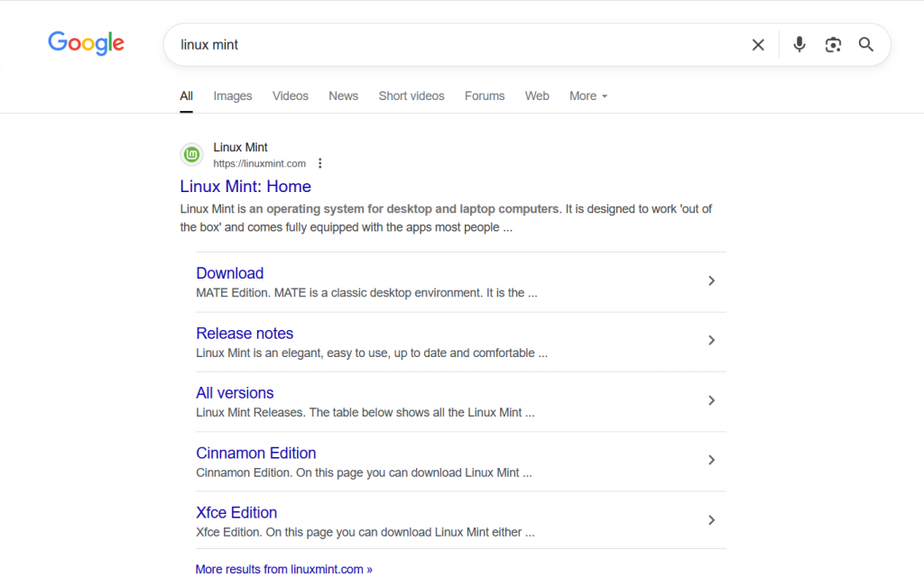Click More results from linuxmint.com link
Image resolution: width=924 pixels, height=587 pixels.
click(283, 570)
